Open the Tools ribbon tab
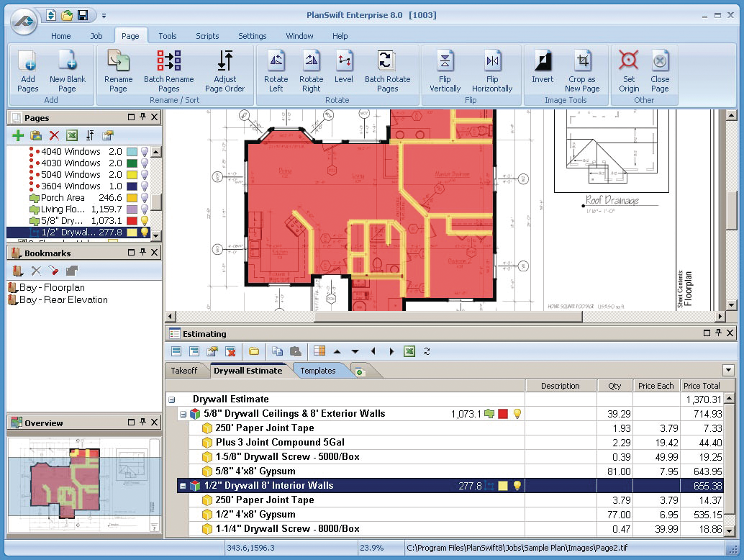This screenshot has width=744, height=560. tap(168, 36)
